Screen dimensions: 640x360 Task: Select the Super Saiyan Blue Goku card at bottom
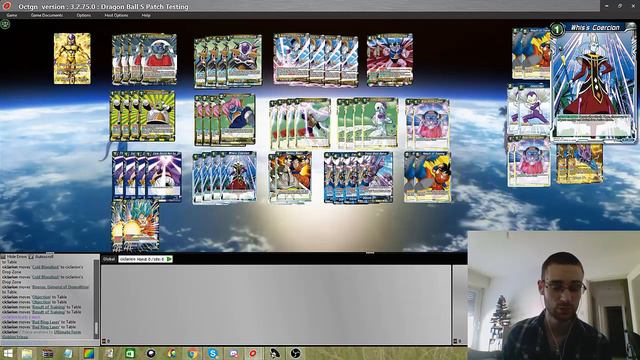pyautogui.click(x=136, y=224)
